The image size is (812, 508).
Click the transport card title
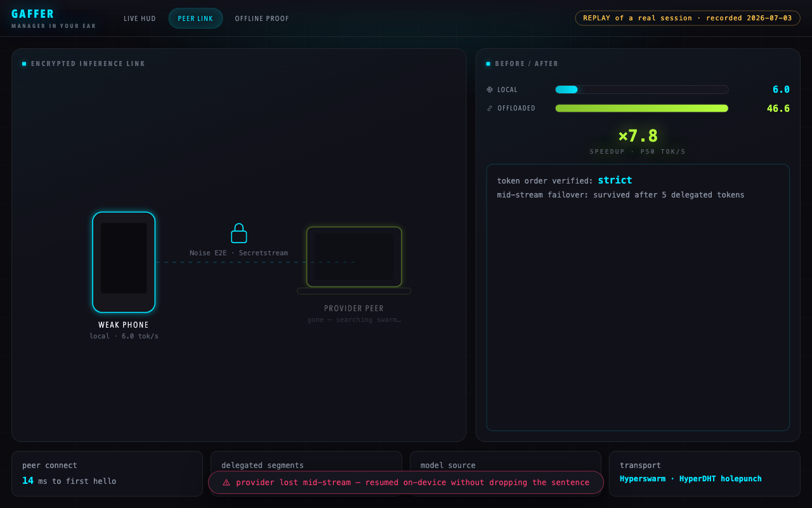coord(640,465)
